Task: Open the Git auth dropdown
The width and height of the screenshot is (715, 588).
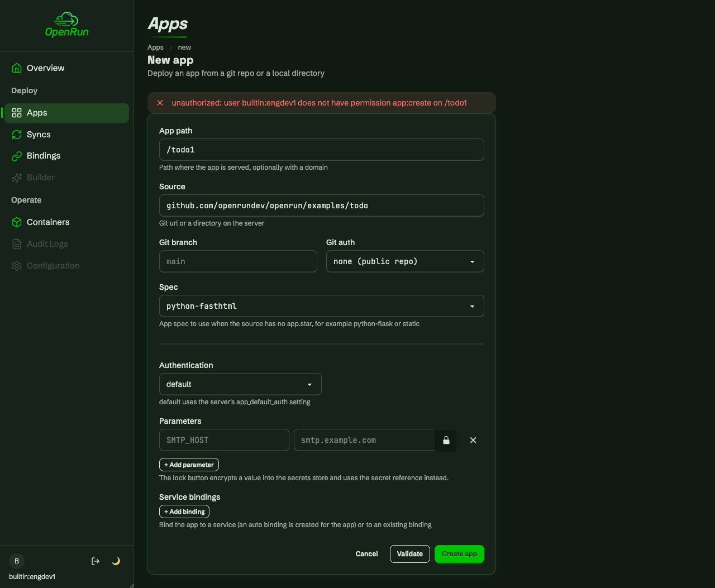Action: (405, 261)
